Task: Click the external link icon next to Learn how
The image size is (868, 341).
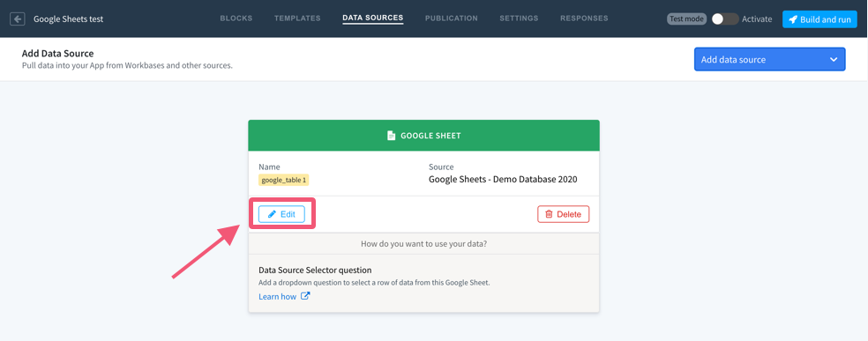Action: (305, 296)
